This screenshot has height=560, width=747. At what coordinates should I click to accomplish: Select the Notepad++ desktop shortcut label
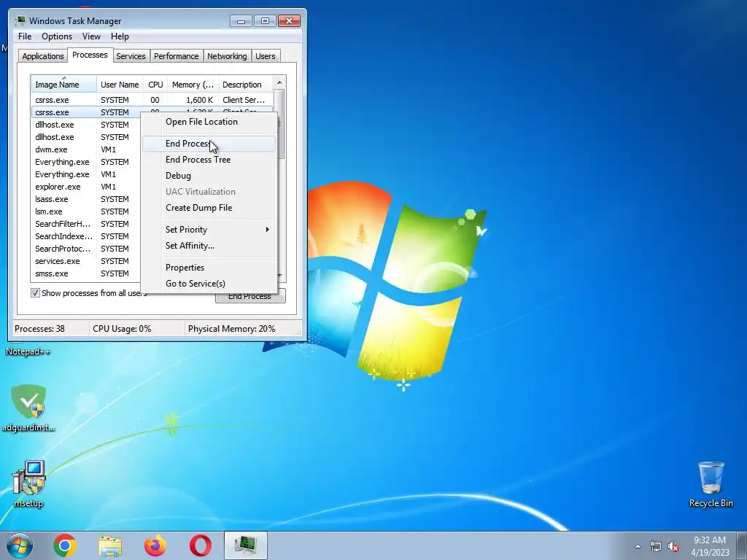coord(28,352)
